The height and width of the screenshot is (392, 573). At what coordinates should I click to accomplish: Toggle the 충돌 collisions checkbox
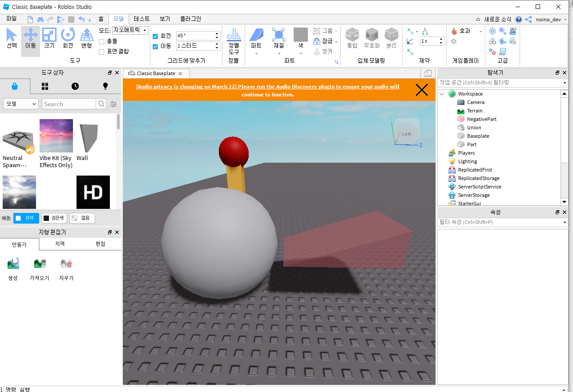101,41
